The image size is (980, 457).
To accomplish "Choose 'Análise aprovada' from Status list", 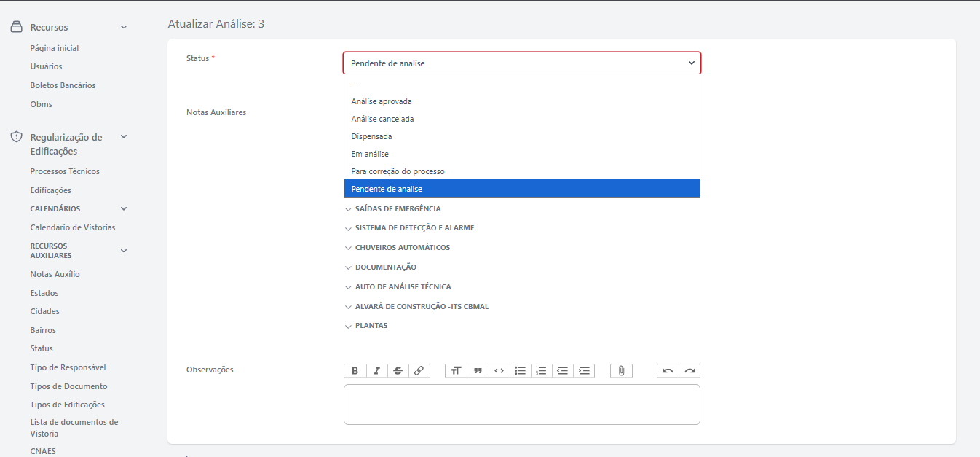I will [382, 101].
